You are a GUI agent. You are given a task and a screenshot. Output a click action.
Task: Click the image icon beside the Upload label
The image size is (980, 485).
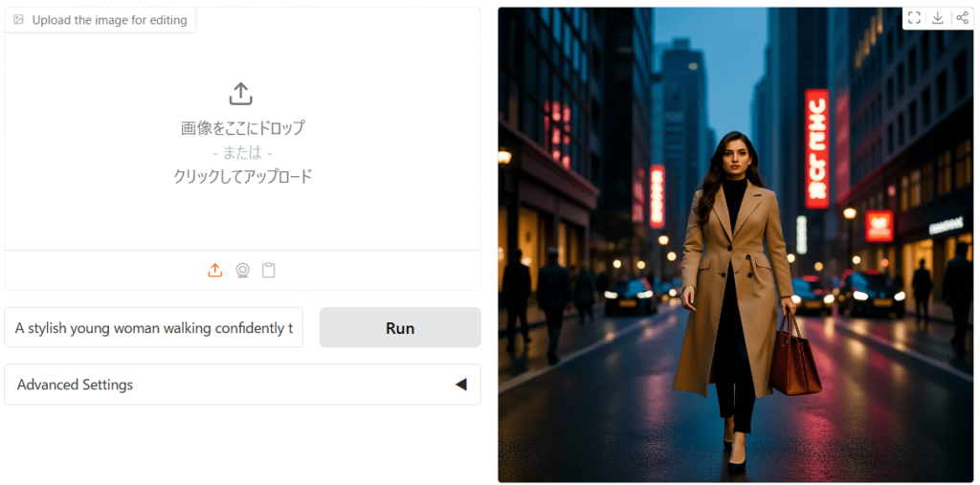click(x=18, y=20)
